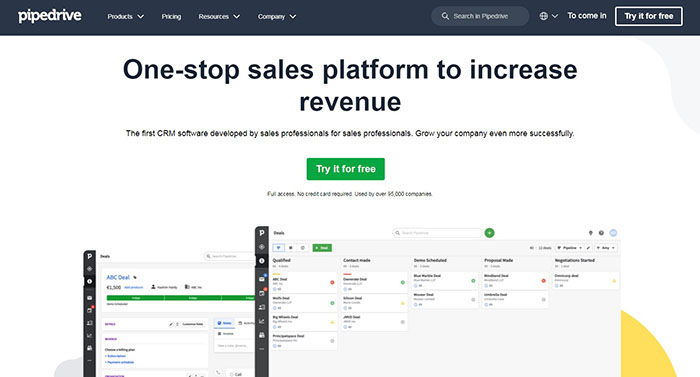Click the green Try it for free button

click(x=346, y=169)
